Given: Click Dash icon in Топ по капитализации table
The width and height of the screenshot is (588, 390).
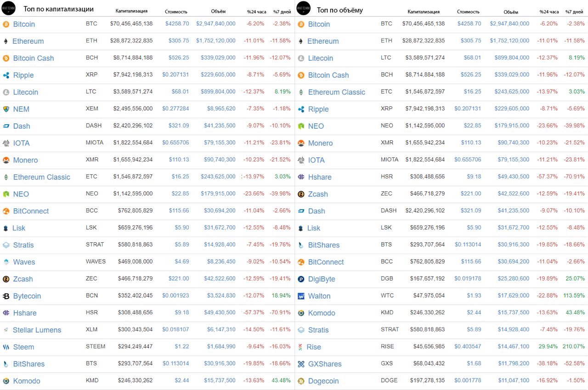Looking at the screenshot, I should [x=6, y=126].
